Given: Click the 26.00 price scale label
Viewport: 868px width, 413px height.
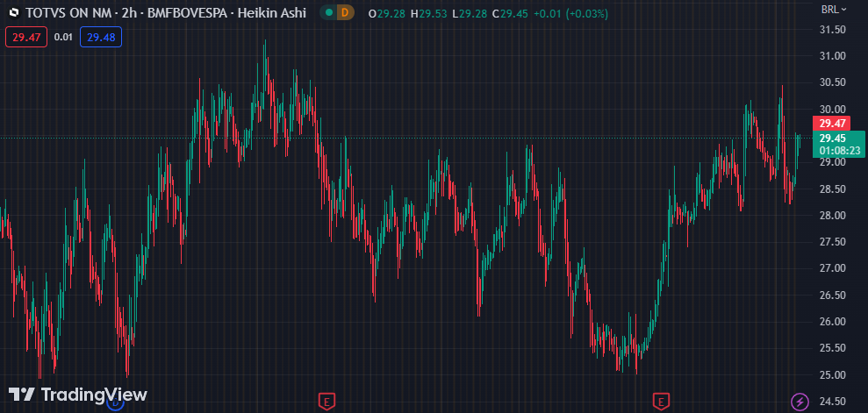Looking at the screenshot, I should point(833,322).
